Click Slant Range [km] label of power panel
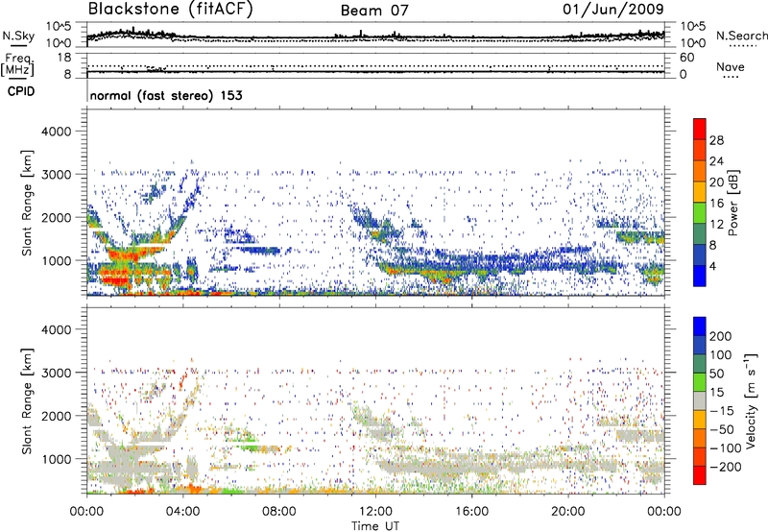This screenshot has width=768, height=532. [27, 203]
